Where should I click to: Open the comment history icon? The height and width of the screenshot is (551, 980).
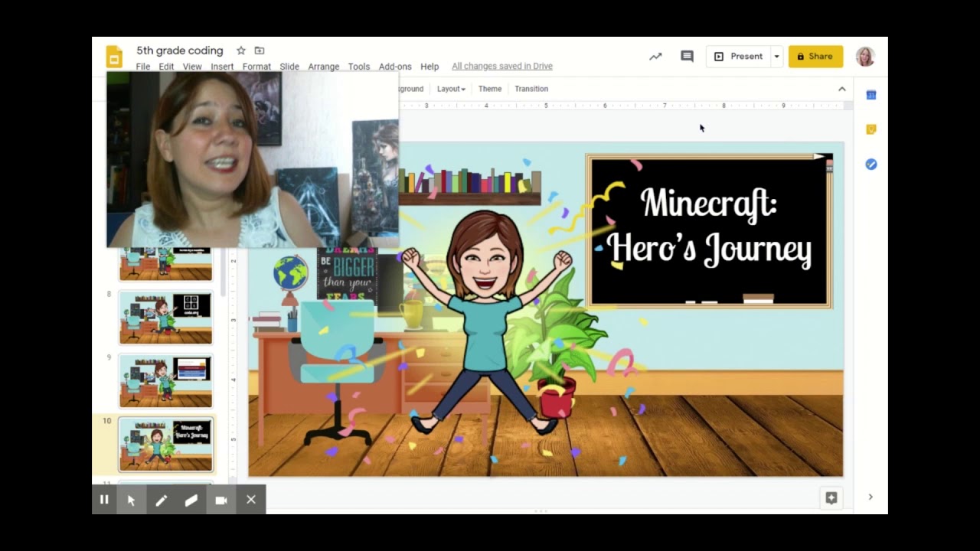tap(687, 57)
